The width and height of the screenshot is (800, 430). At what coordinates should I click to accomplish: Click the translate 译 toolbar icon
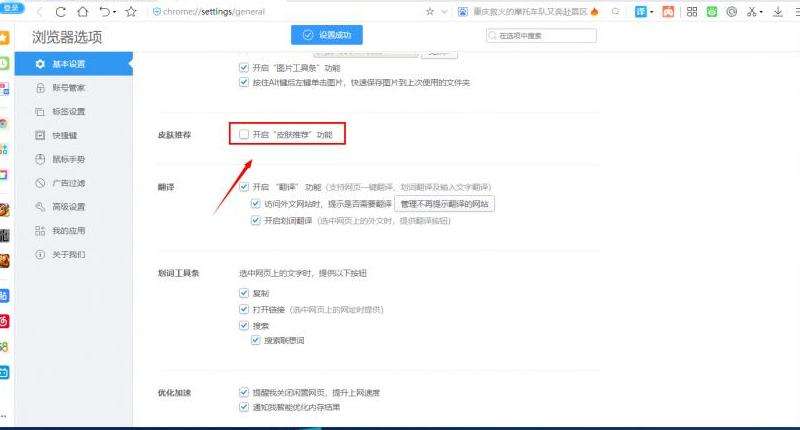pos(641,12)
